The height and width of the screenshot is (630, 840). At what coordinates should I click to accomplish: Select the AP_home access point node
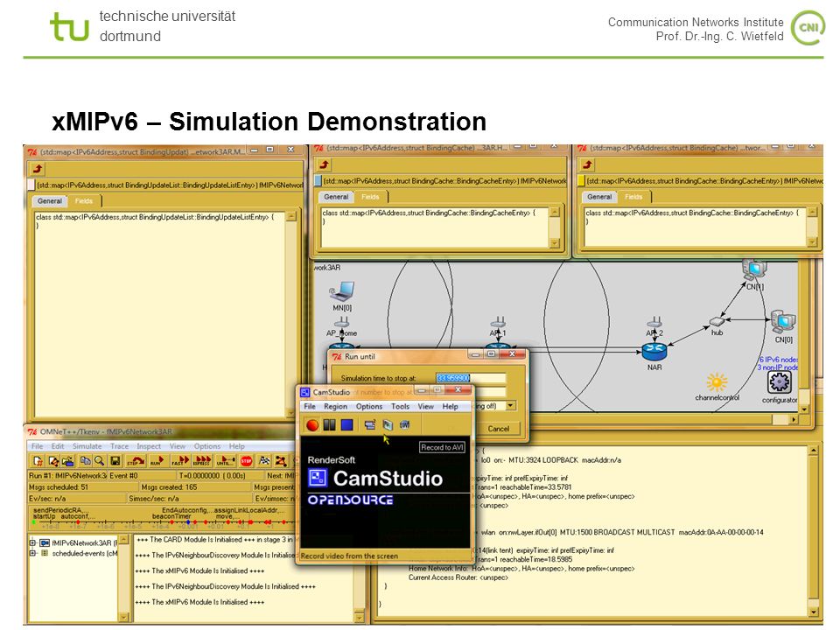(342, 322)
